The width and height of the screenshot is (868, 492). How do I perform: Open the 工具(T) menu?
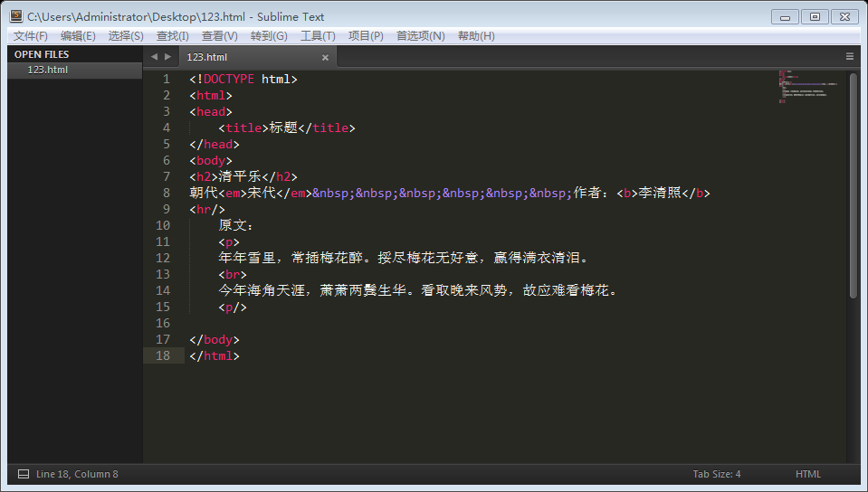318,36
